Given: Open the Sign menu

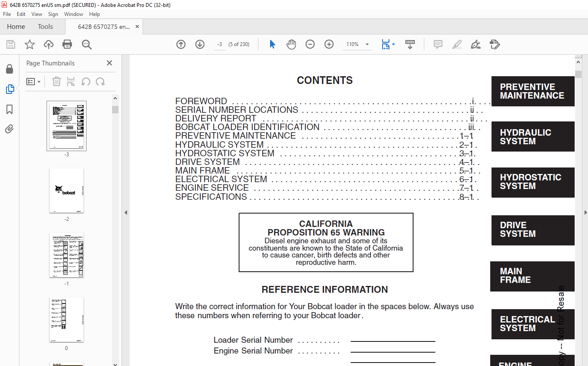Looking at the screenshot, I should (x=53, y=14).
